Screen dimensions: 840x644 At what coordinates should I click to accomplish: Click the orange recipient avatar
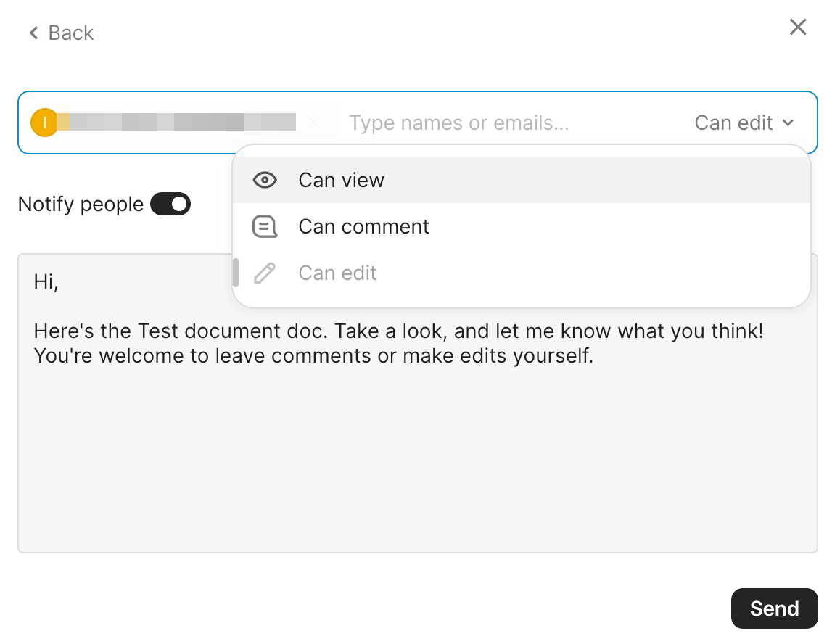[44, 123]
